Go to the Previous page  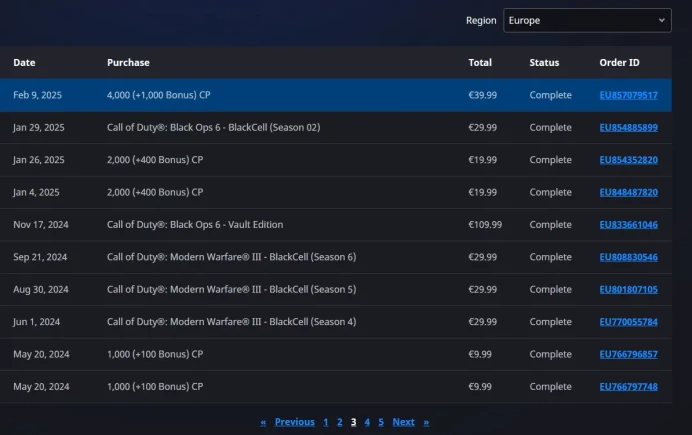pyautogui.click(x=294, y=422)
